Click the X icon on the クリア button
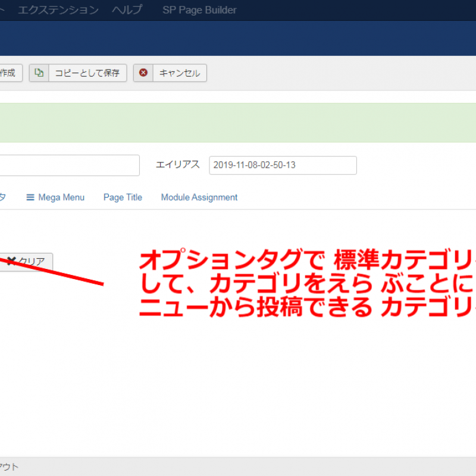This screenshot has height=476, width=476. (x=11, y=261)
